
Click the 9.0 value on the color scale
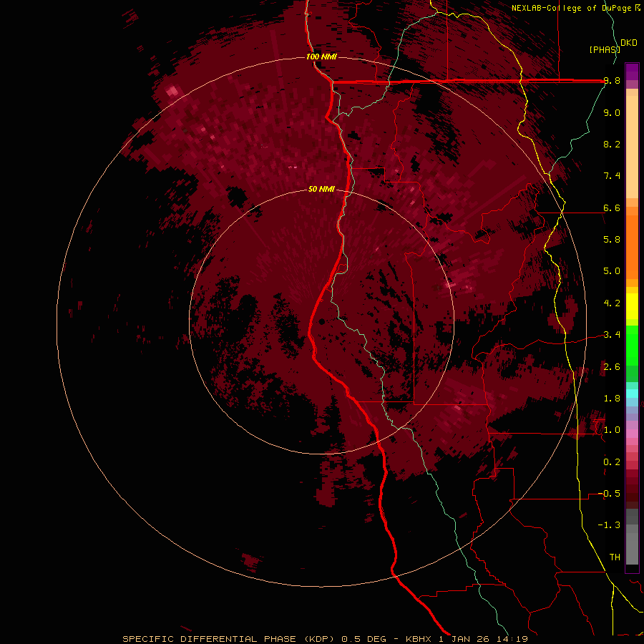pos(612,113)
